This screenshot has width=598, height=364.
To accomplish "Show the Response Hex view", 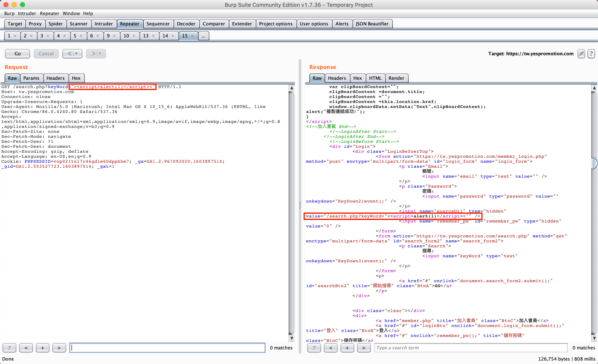I will (358, 78).
